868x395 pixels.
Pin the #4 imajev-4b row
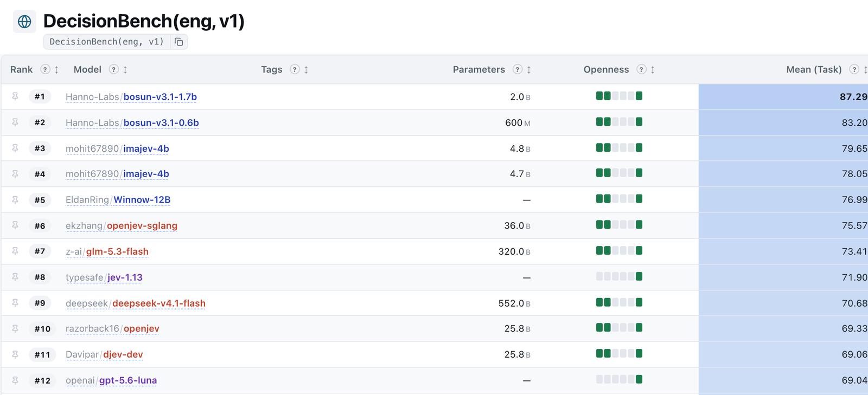(15, 174)
